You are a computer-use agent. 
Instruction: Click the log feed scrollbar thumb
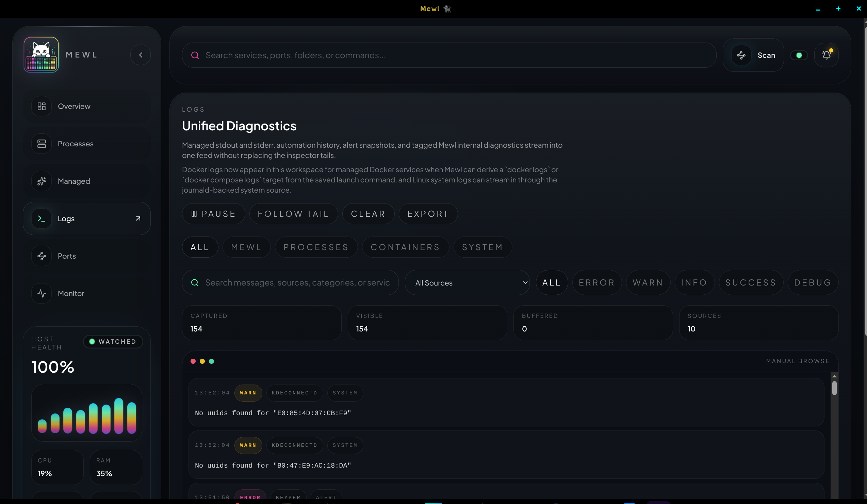tap(834, 388)
